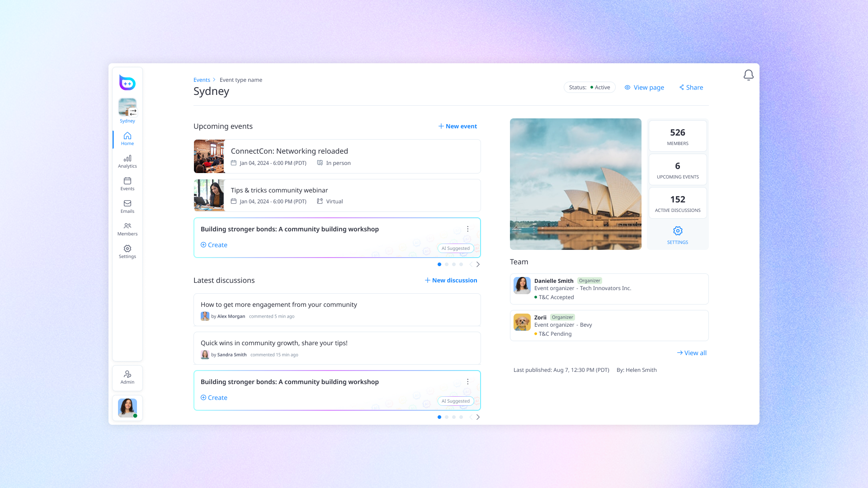Open notifications bell icon

click(x=748, y=75)
